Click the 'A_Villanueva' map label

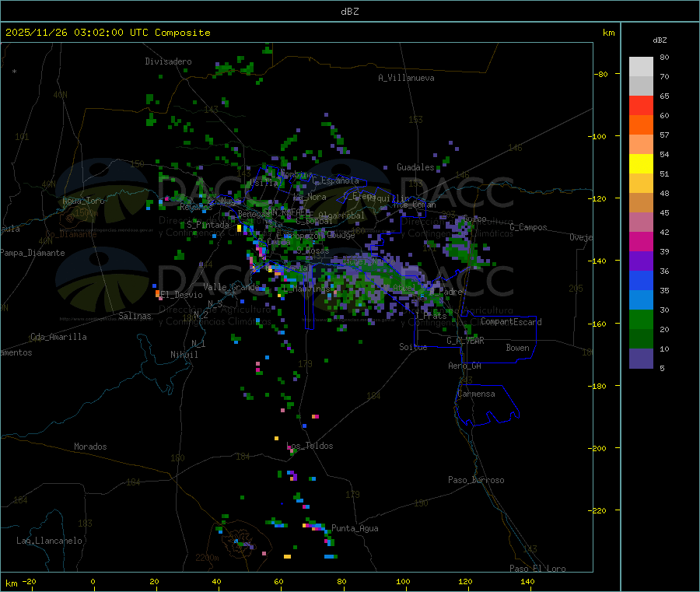(406, 78)
